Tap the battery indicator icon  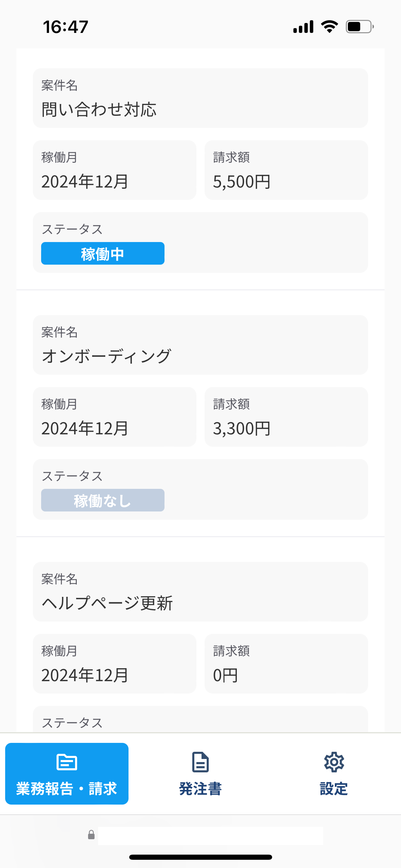coord(360,27)
